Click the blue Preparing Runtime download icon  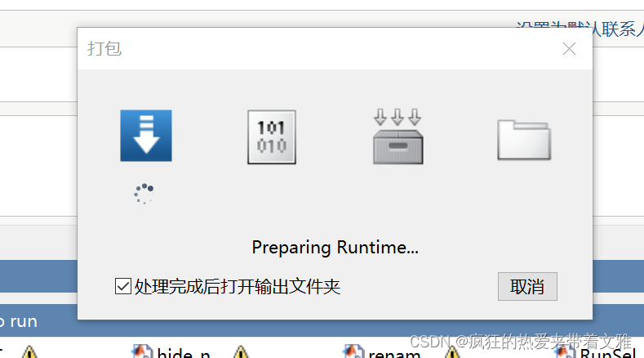pos(146,136)
